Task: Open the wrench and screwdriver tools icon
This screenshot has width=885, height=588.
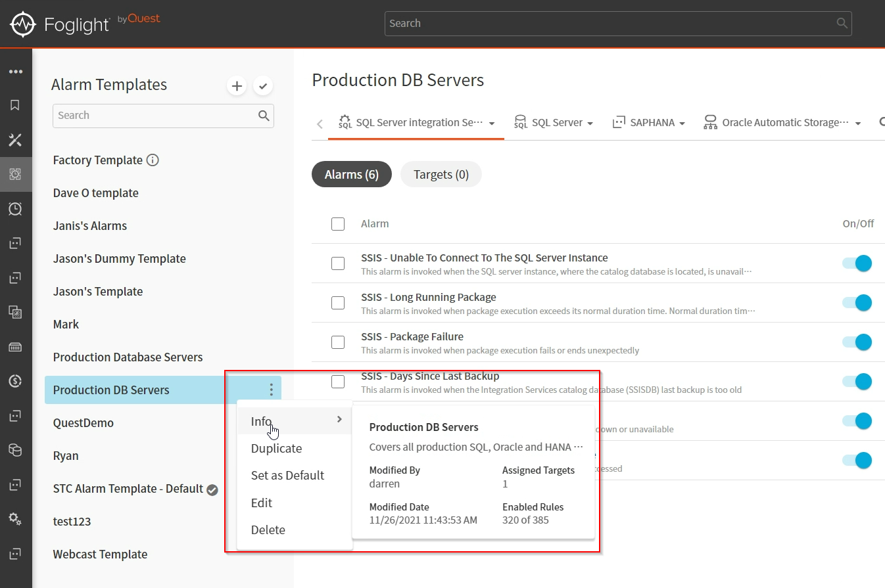Action: click(x=16, y=140)
